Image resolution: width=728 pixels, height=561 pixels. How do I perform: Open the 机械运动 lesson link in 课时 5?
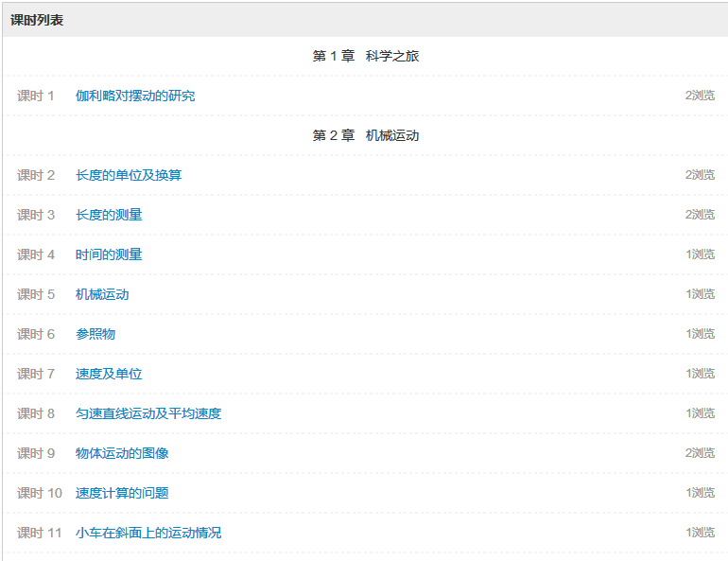[x=102, y=294]
